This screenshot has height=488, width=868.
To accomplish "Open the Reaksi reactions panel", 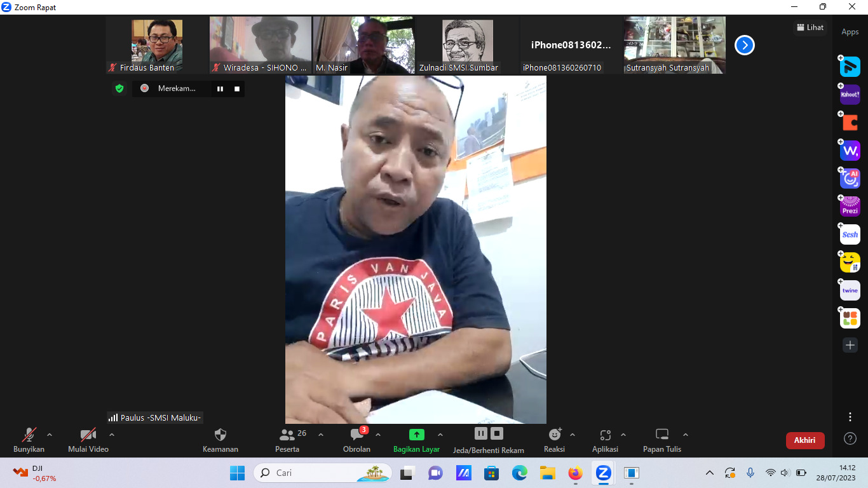I will pyautogui.click(x=554, y=440).
